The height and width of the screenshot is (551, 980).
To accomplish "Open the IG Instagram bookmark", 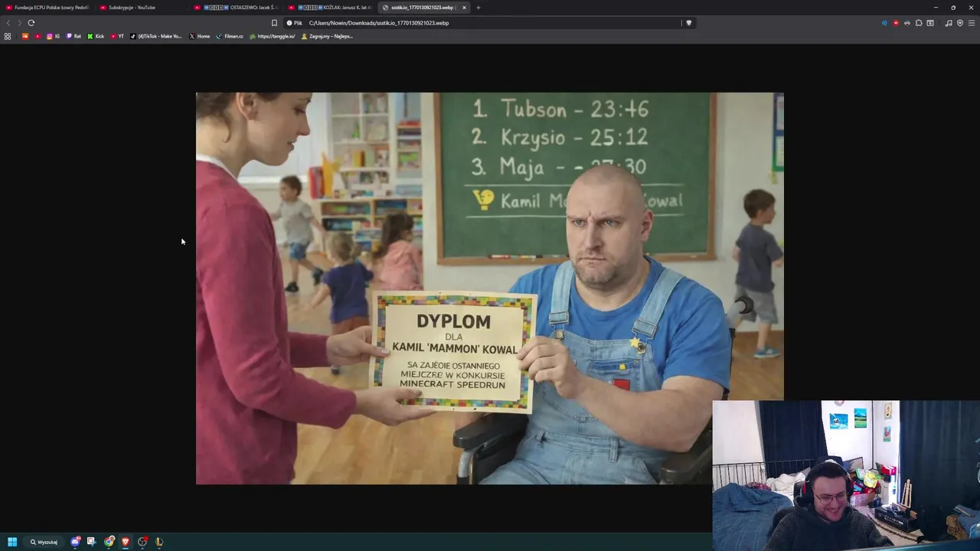I will click(x=53, y=36).
